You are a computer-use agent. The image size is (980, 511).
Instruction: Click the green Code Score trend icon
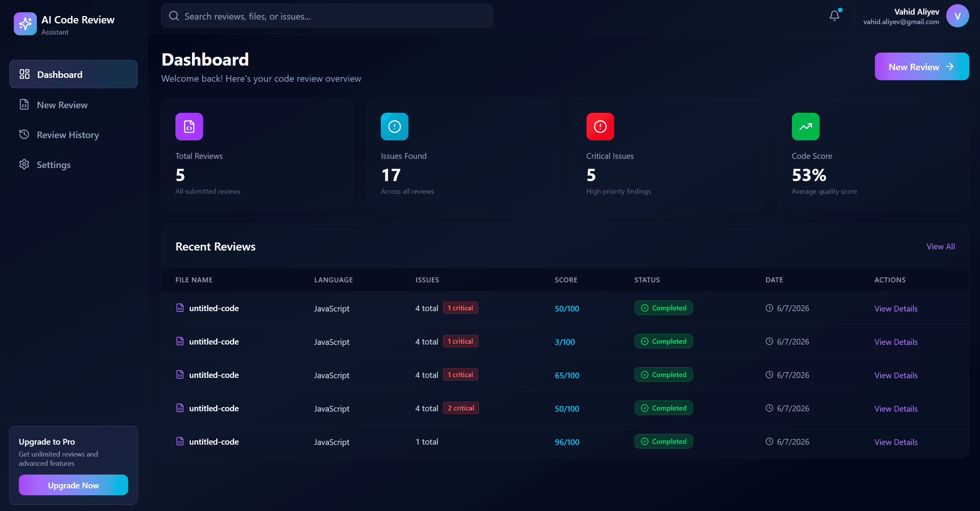[x=806, y=127]
